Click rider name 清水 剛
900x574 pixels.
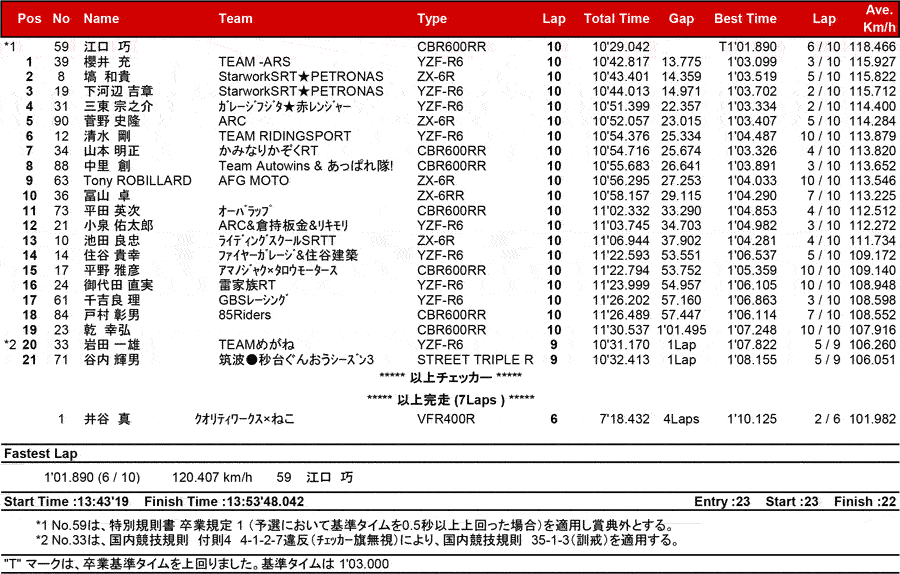107,136
